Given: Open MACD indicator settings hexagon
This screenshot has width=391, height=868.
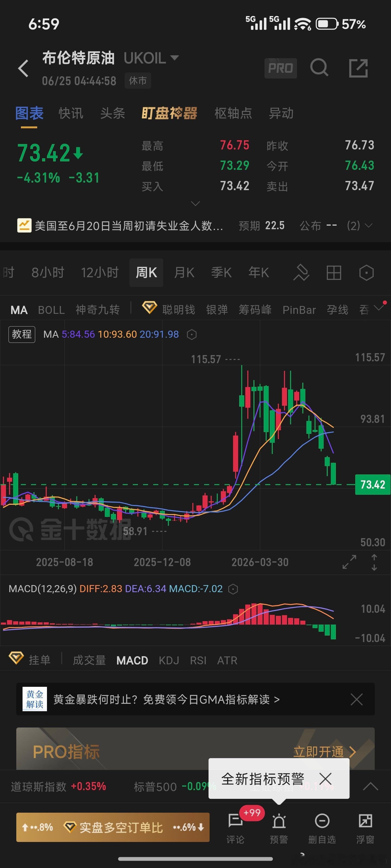Looking at the screenshot, I should click(x=233, y=589).
